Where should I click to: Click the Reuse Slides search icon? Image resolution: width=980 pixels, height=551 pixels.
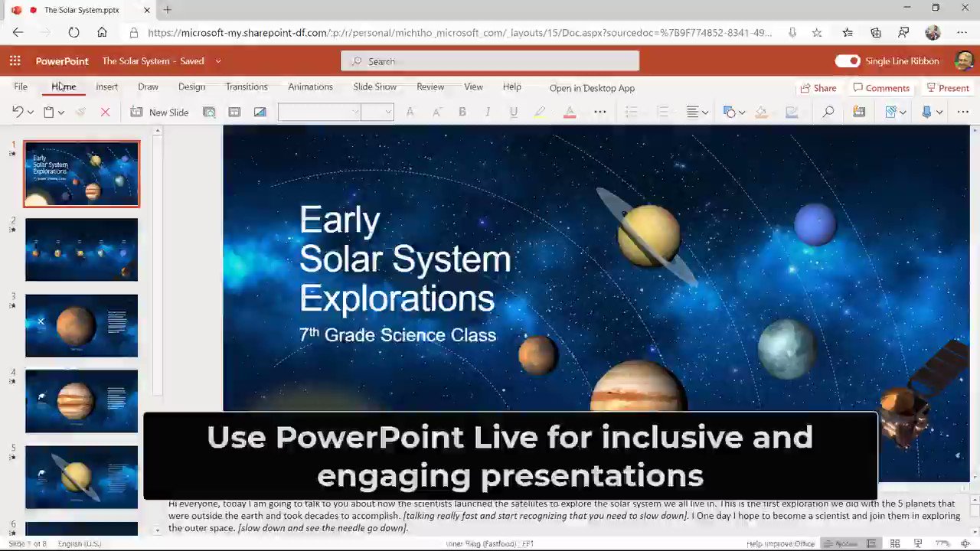click(209, 112)
